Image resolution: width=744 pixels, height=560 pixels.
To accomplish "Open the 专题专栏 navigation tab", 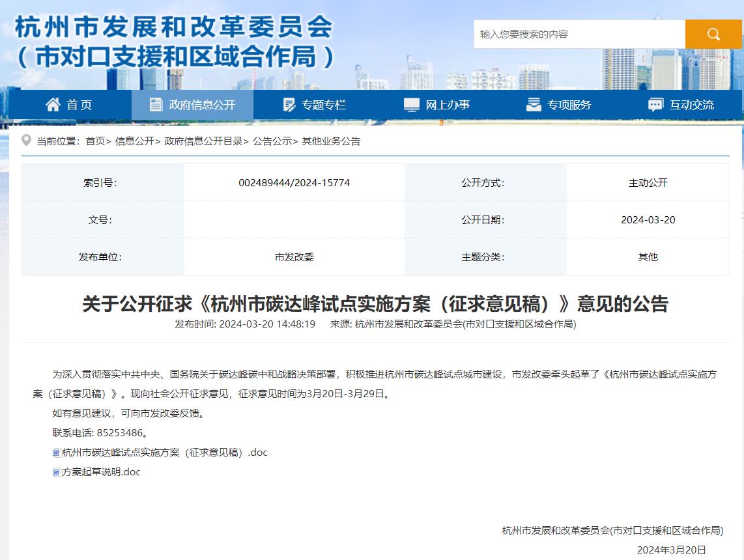I will (x=323, y=105).
